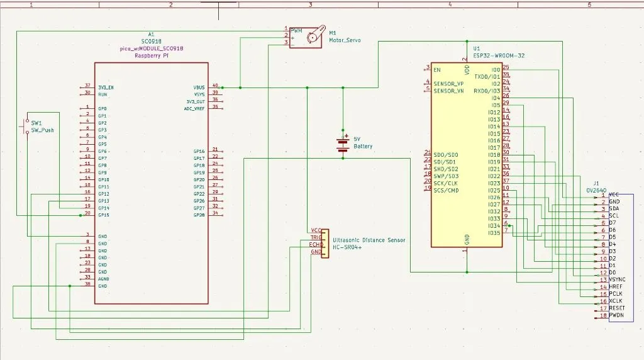Select the OV2640 J1 connector rectangle
This screenshot has height=360, width=644.
pyautogui.click(x=621, y=257)
